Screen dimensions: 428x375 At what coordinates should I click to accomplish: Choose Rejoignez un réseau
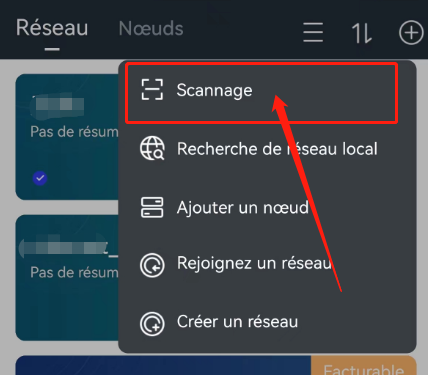[x=267, y=263]
